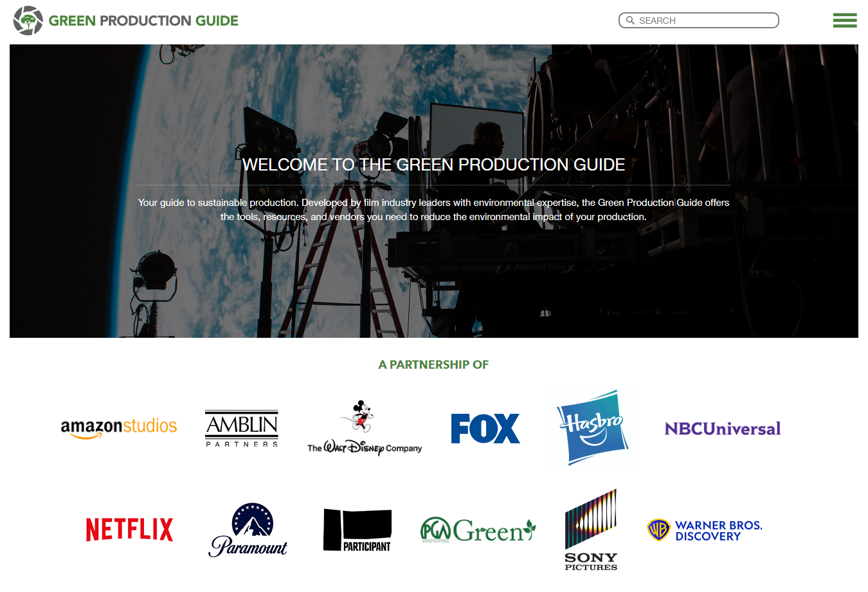Viewport: 868px width, 592px height.
Task: Open the PGA Green partner logo
Action: [478, 530]
